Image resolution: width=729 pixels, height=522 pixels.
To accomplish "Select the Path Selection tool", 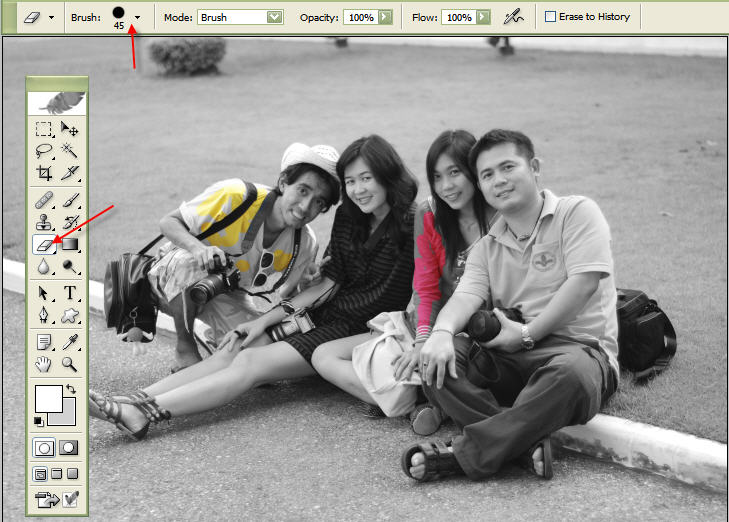I will click(x=44, y=293).
